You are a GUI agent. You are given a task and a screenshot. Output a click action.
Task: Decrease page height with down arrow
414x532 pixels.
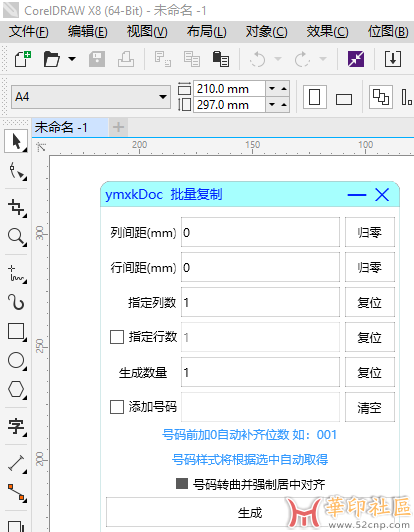[272, 105]
